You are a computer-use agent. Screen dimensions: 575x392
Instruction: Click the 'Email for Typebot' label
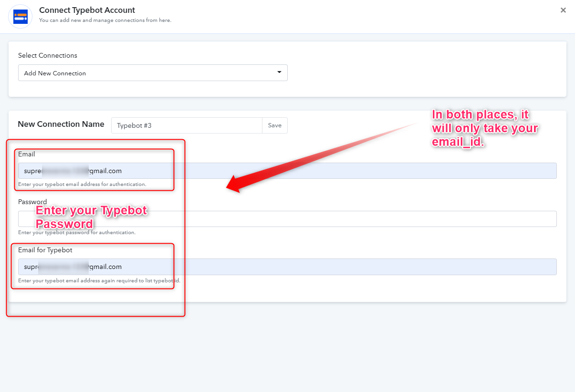click(45, 250)
